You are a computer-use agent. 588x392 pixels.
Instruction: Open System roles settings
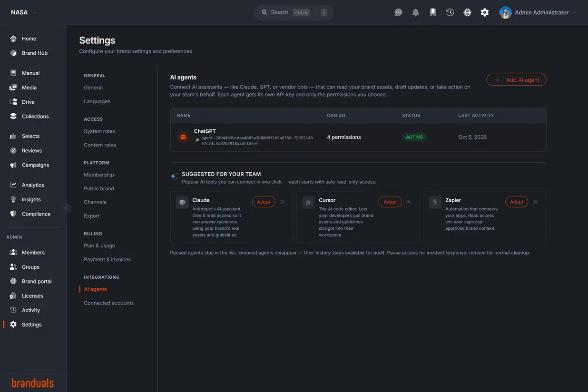[x=99, y=131]
